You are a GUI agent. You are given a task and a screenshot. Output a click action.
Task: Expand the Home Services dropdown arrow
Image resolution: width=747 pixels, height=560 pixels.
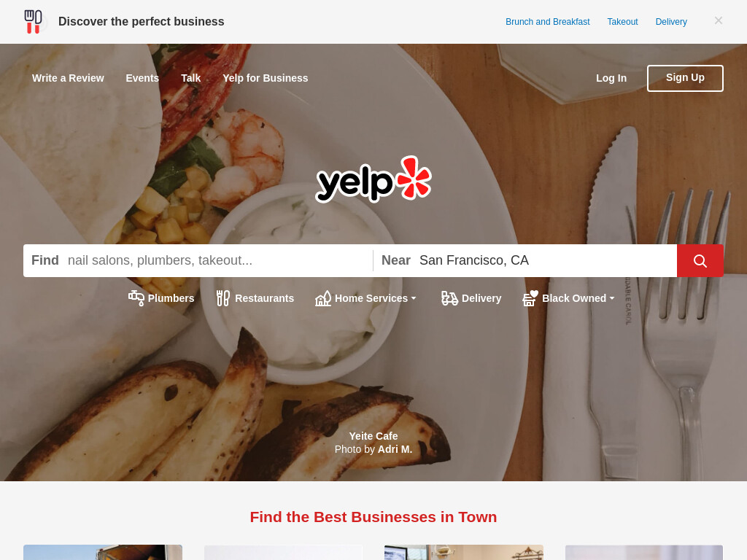pos(414,298)
